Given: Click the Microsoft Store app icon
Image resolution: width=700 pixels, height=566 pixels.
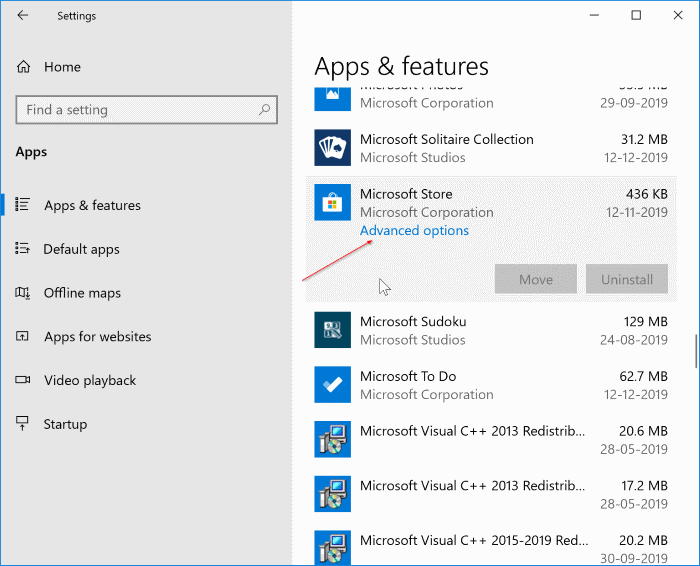Looking at the screenshot, I should click(x=333, y=203).
